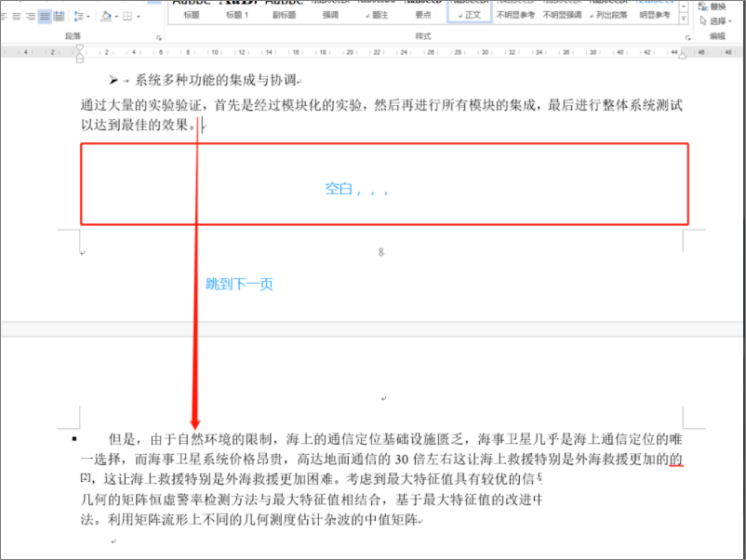Toggle justified paragraph alignment

click(x=45, y=16)
